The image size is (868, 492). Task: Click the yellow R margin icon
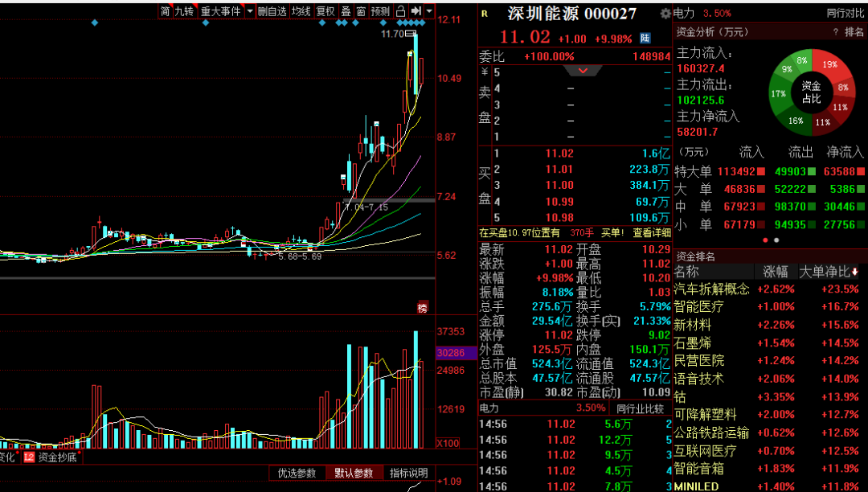coord(485,14)
